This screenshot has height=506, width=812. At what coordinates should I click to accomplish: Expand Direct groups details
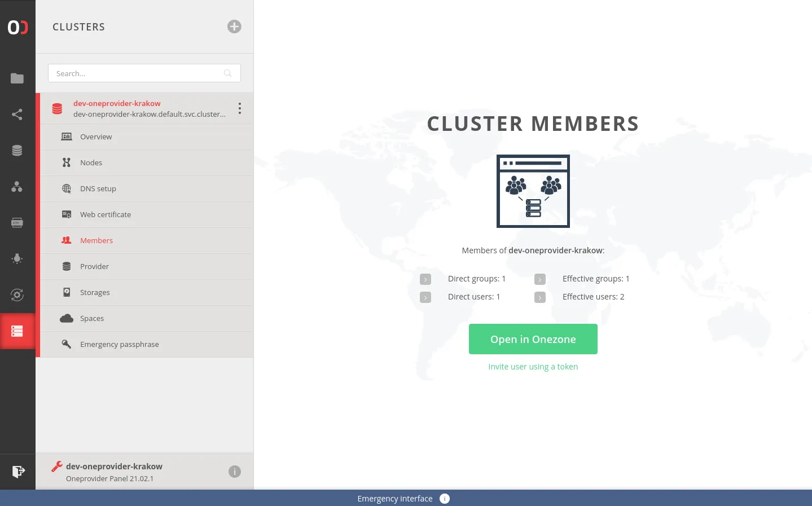click(x=425, y=279)
